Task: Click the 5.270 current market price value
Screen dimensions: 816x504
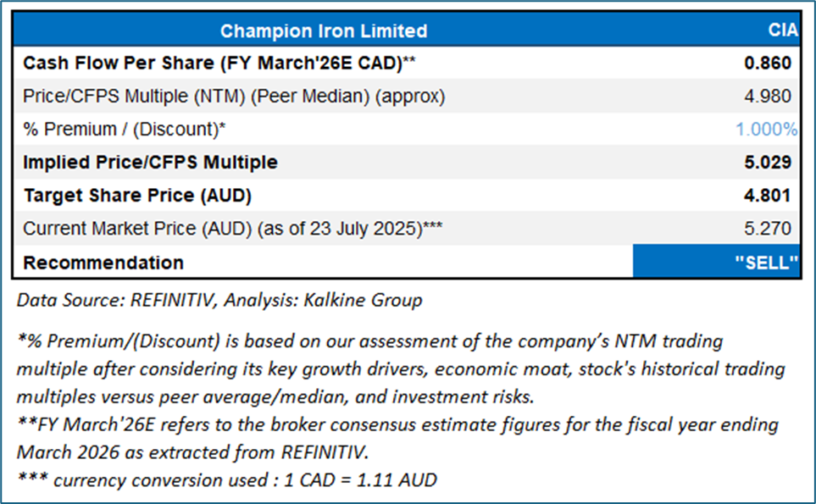Action: coord(769,229)
